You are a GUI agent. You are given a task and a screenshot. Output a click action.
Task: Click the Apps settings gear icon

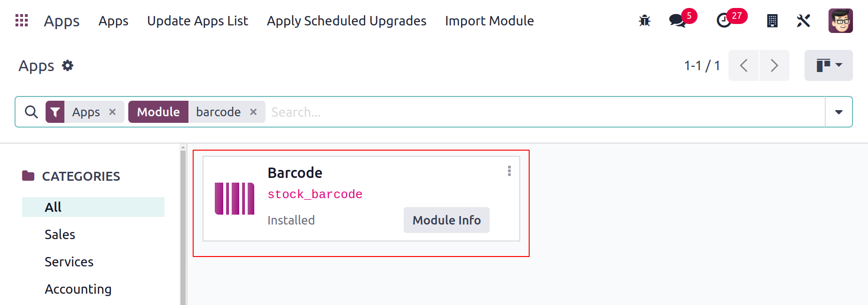68,65
